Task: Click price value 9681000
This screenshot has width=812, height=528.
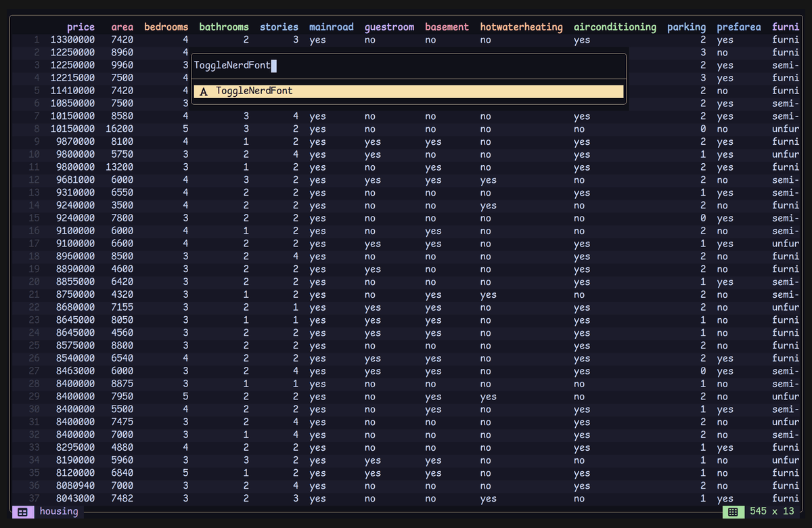Action: coord(75,180)
